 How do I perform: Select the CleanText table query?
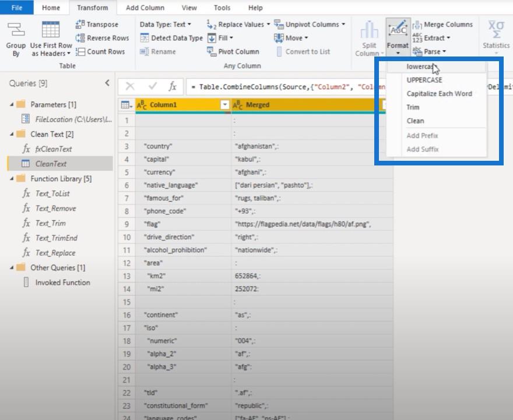[x=60, y=164]
